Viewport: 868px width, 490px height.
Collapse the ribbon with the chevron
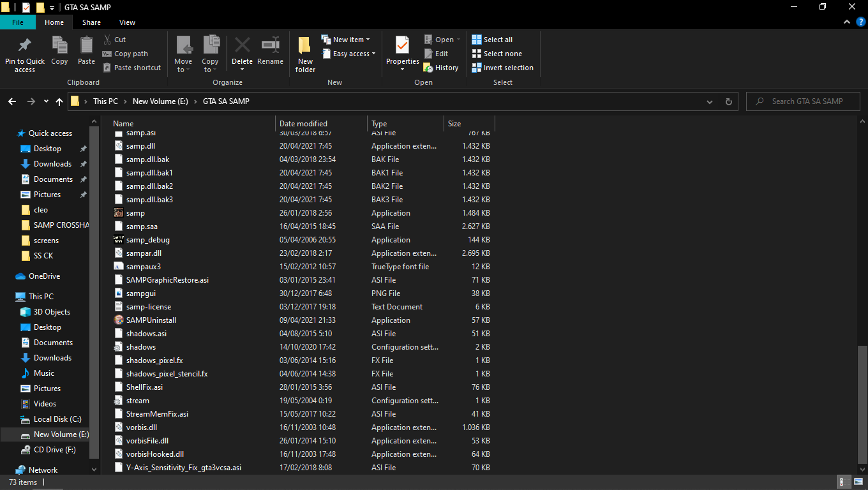(848, 22)
